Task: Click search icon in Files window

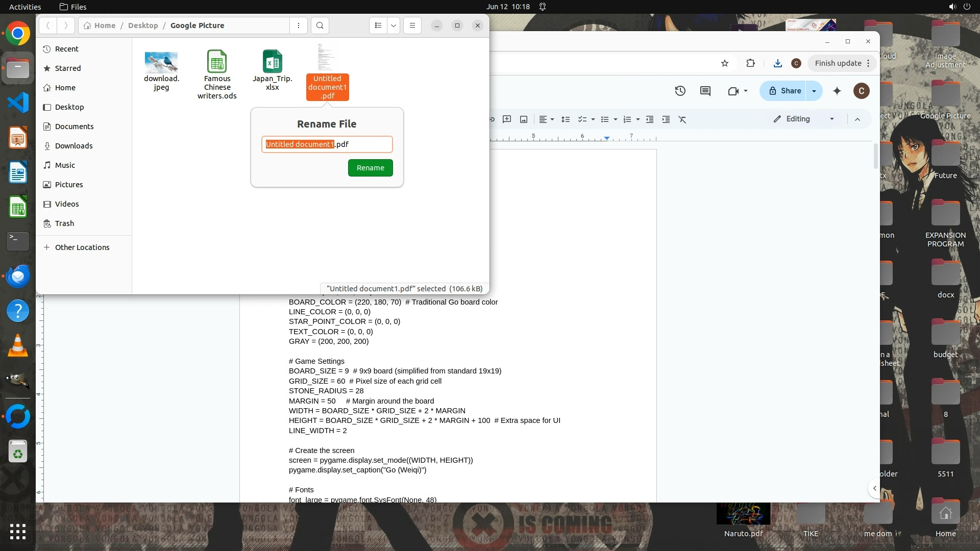Action: pos(320,26)
